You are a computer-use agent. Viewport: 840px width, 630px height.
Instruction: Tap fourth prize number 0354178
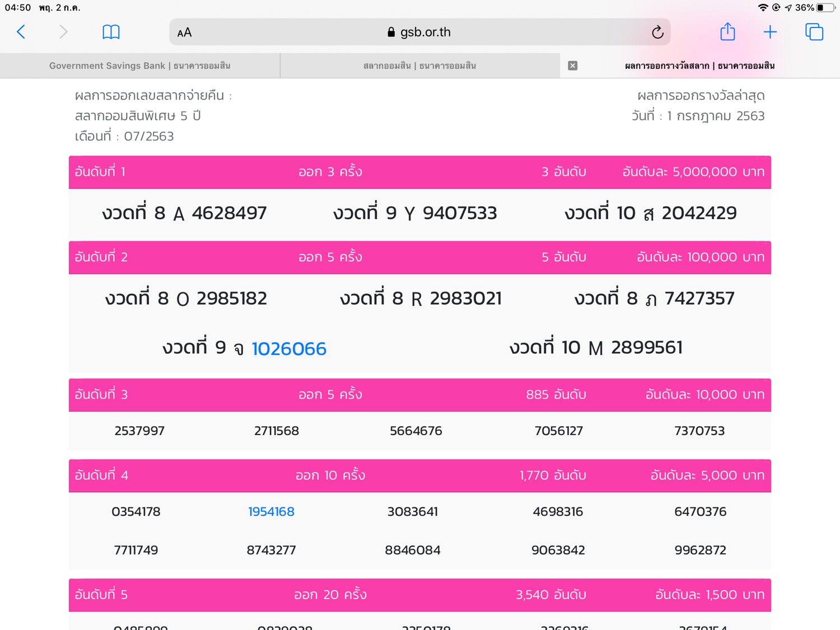pyautogui.click(x=136, y=511)
